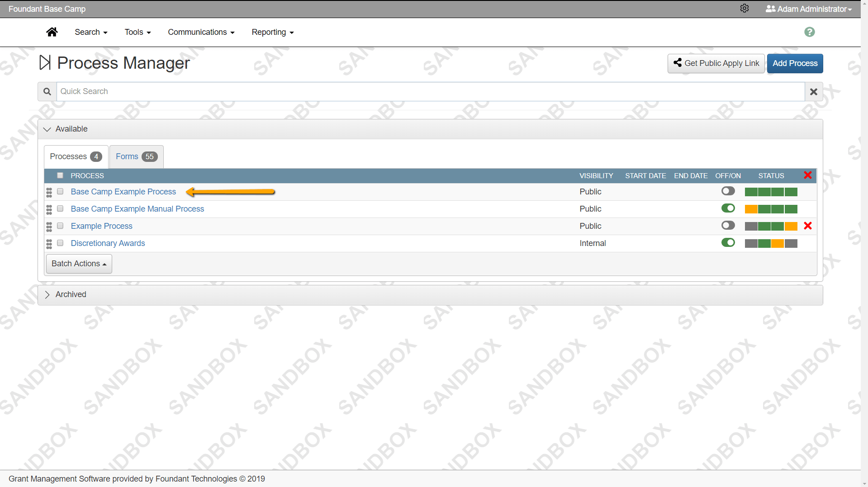Grab the drag handle for Example Process
Viewport: 868px width, 487px height.
[x=49, y=227]
